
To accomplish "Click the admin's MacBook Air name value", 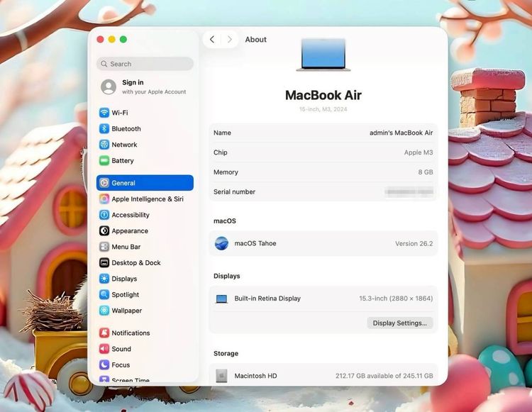I will pos(401,133).
